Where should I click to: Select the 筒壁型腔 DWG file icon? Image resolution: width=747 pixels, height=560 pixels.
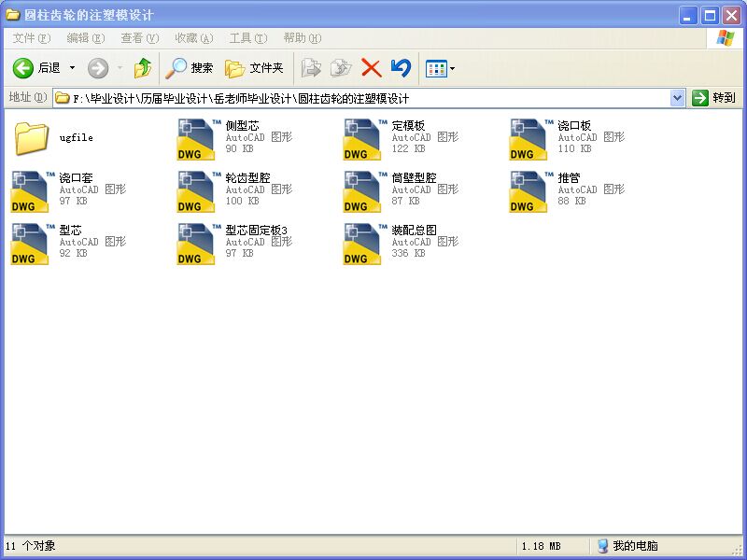[x=362, y=191]
